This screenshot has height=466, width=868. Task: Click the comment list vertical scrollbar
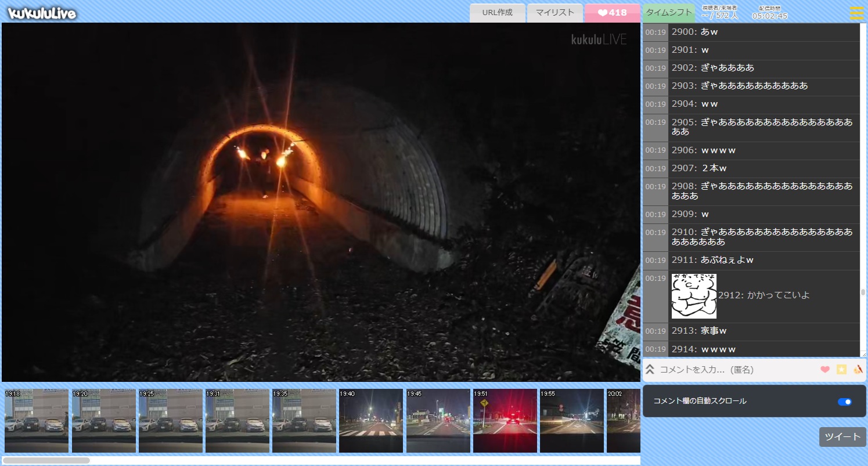tap(863, 292)
